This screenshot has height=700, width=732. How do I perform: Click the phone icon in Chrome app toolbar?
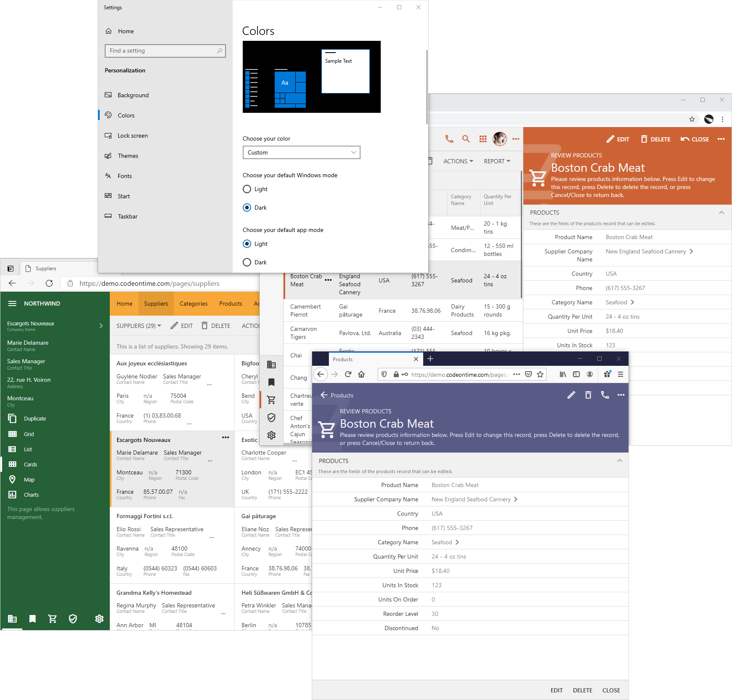pyautogui.click(x=449, y=139)
